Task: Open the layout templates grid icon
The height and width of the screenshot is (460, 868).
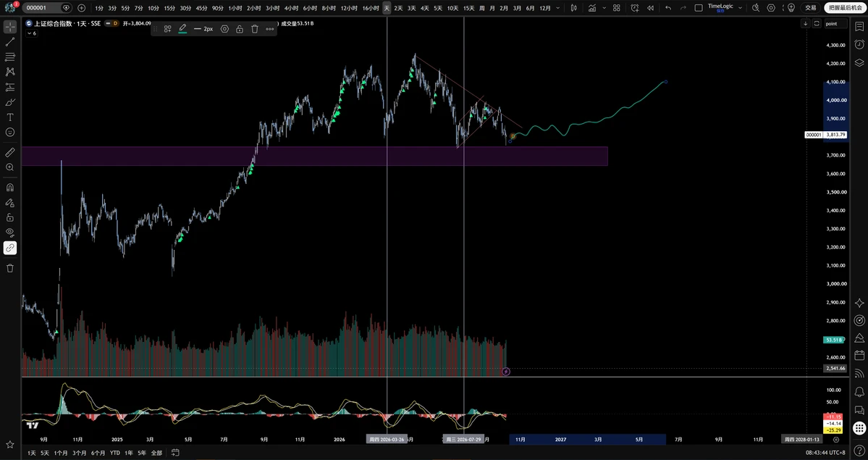Action: (x=617, y=8)
